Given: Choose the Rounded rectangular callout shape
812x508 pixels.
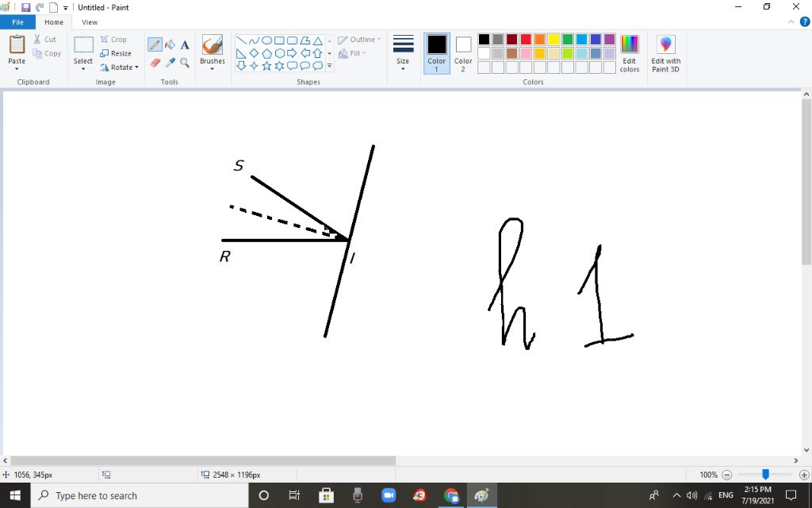Looking at the screenshot, I should click(292, 66).
